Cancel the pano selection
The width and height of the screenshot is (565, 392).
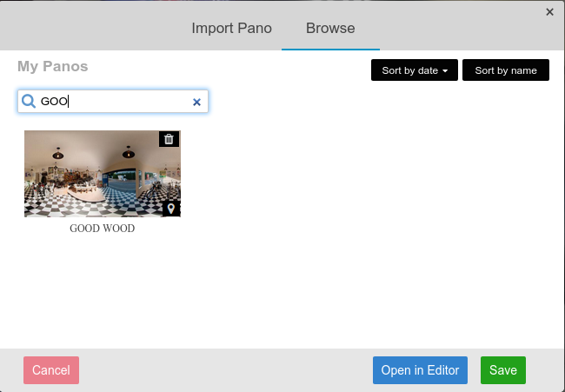[51, 370]
